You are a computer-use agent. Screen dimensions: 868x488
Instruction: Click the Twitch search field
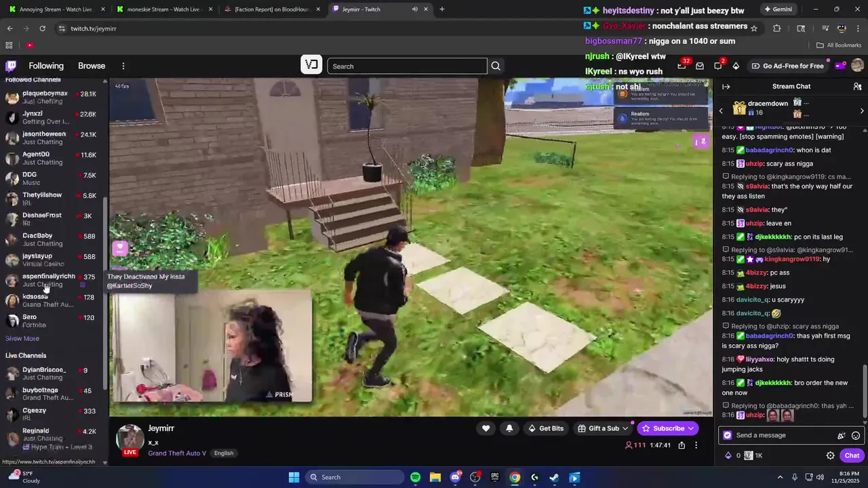[407, 66]
